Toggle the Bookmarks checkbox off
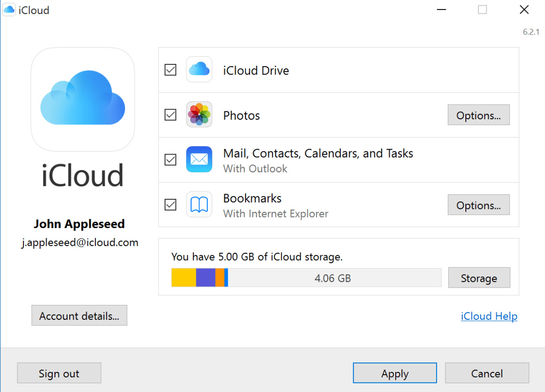The width and height of the screenshot is (545, 392). (170, 204)
